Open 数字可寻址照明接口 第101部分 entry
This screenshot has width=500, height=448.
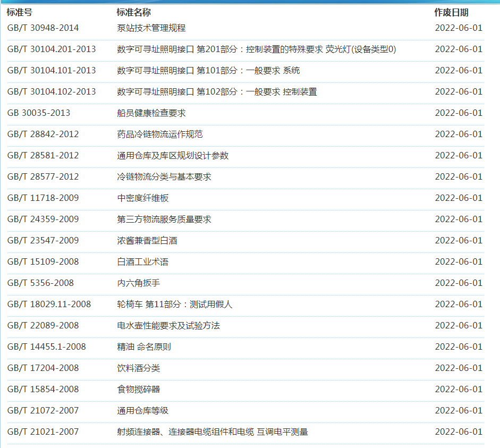(208, 71)
